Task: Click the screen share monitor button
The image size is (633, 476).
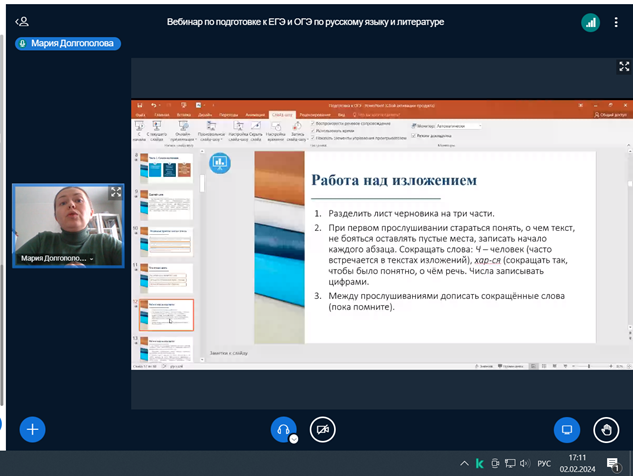Action: (x=567, y=430)
